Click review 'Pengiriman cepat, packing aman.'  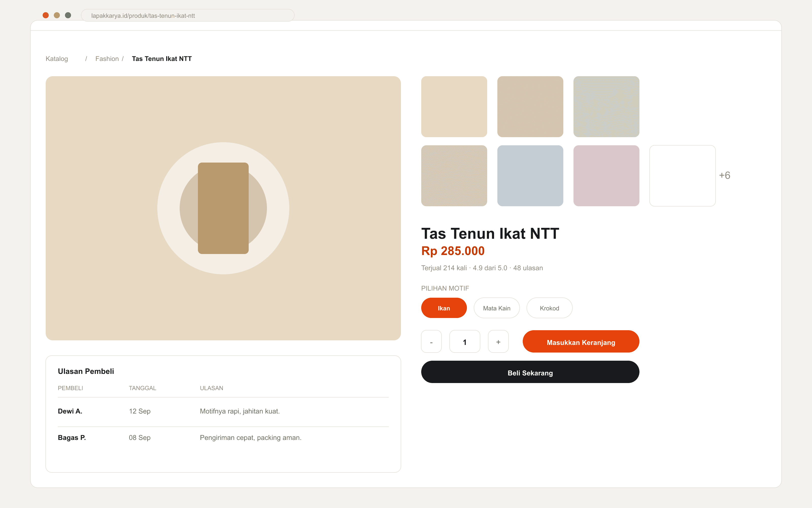(251, 437)
